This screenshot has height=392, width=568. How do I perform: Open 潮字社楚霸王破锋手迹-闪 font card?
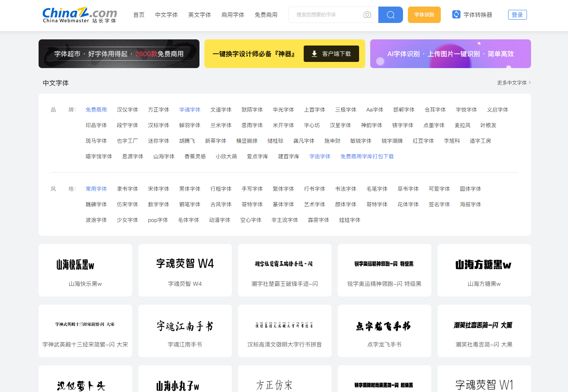[285, 270]
